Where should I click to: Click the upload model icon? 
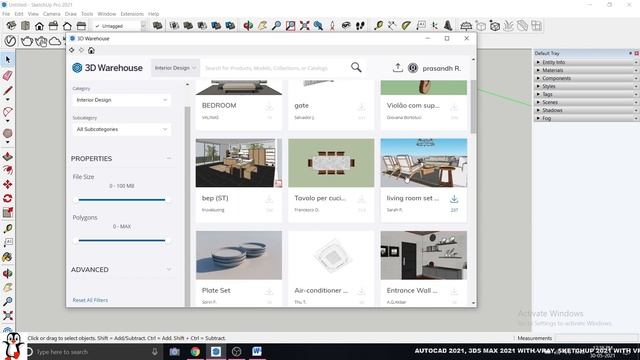point(398,68)
